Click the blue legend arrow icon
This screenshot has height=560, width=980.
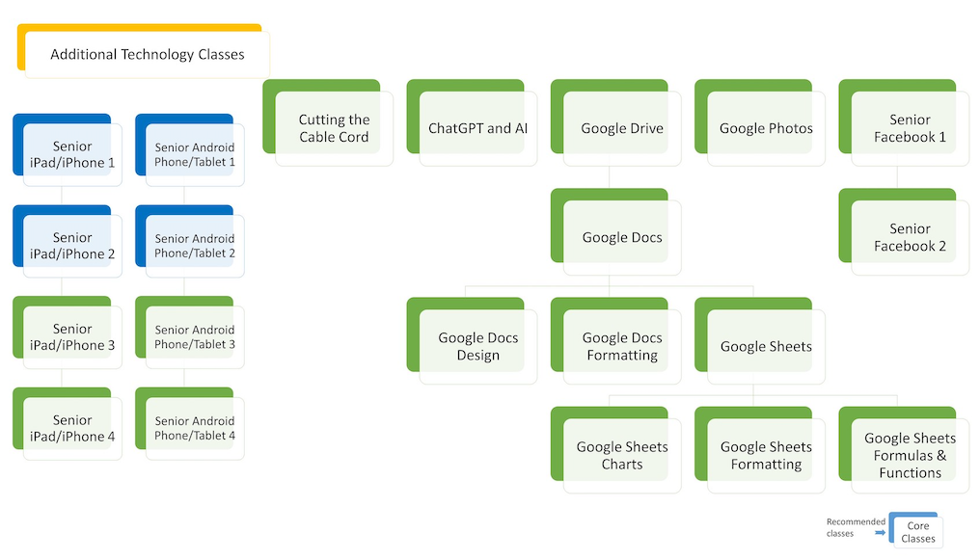click(x=880, y=533)
